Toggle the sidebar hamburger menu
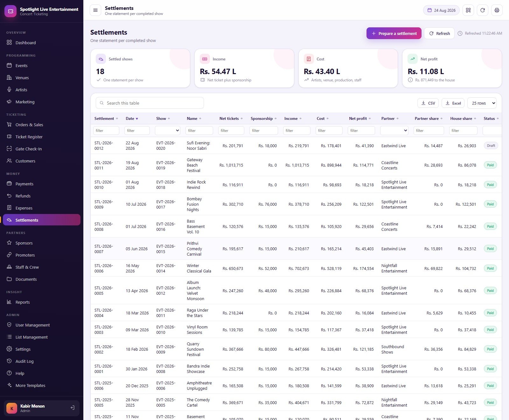 [x=95, y=10]
